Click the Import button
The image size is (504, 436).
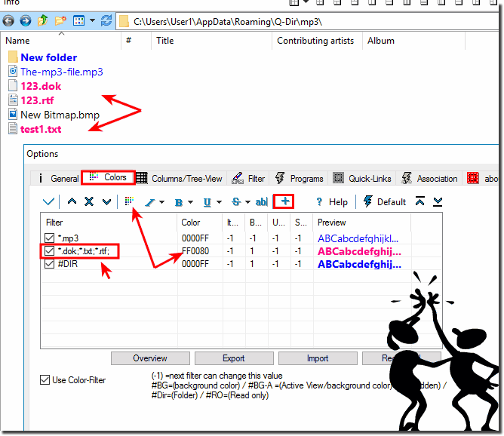coord(318,358)
